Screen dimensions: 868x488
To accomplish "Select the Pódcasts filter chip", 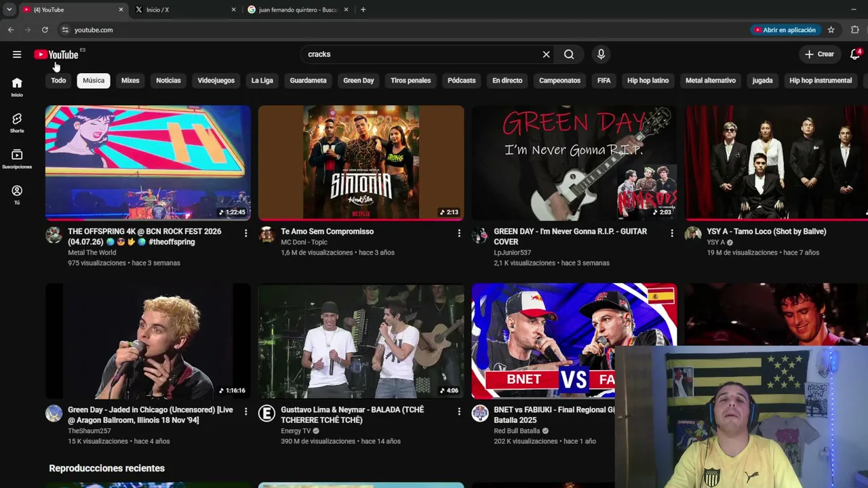I will point(462,81).
